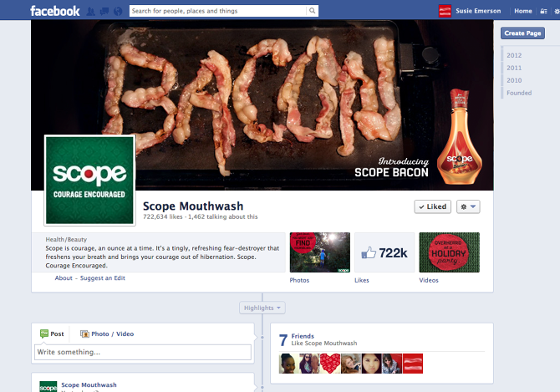Screen dimensions: 560x392
Task: Open the privacy shortcuts icon
Action: point(543,11)
